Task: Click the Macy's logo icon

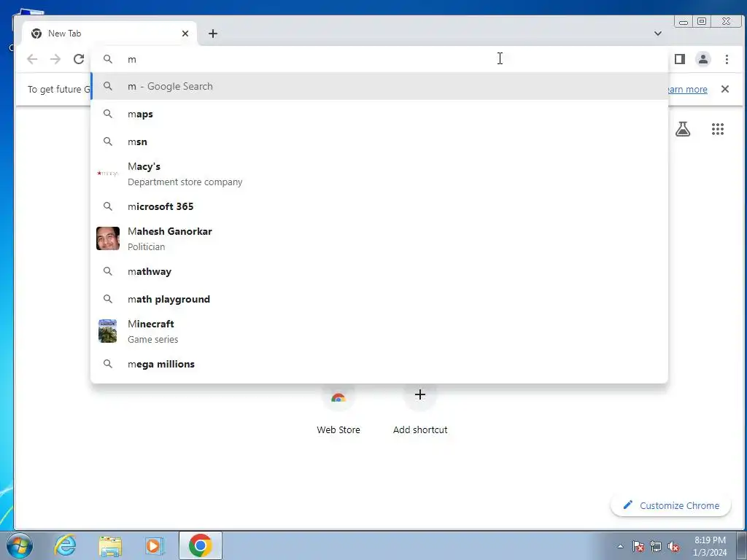Action: click(x=108, y=174)
